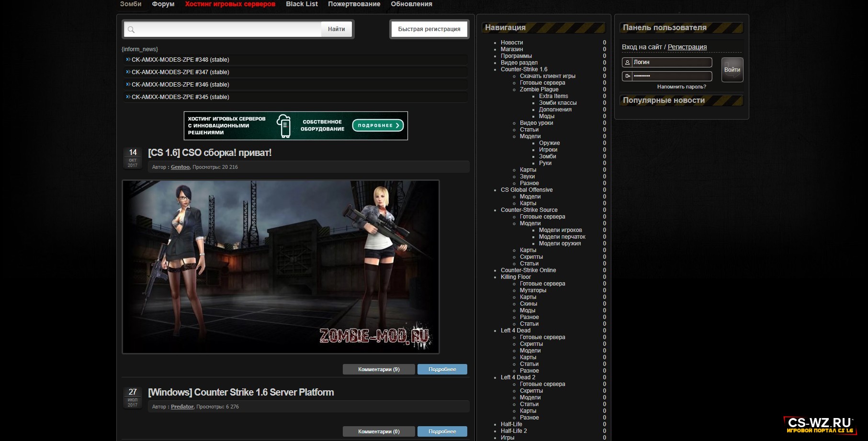Open the Зомби top menu item

coord(131,4)
